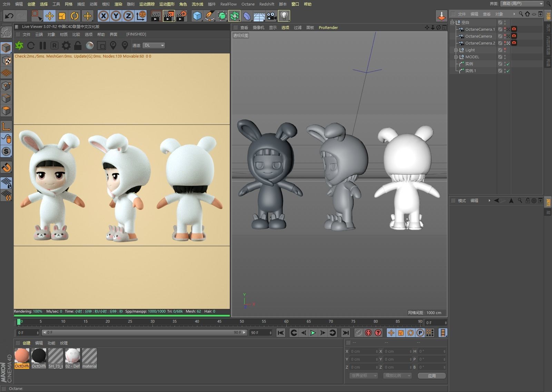Click the light bulb icon
The image size is (552, 392).
pyautogui.click(x=284, y=16)
